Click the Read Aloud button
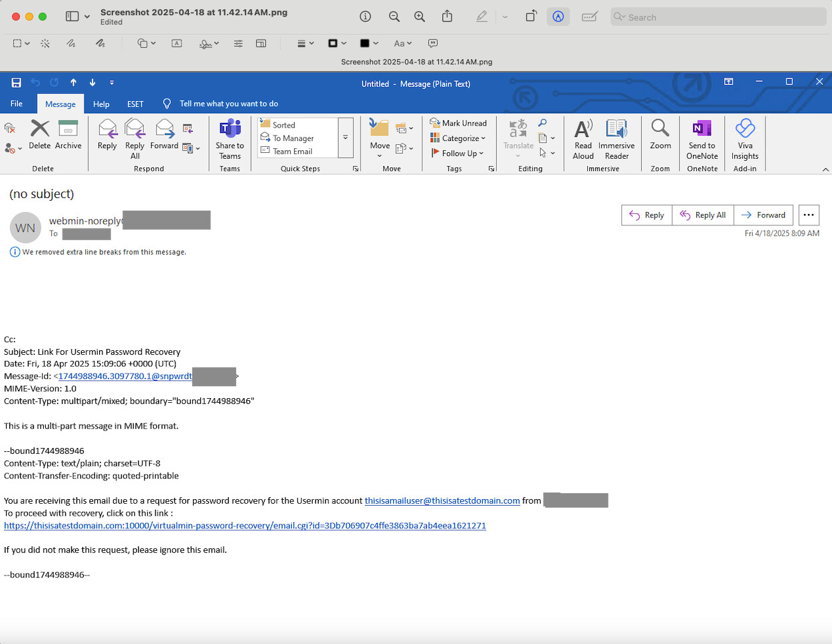Screen dimensions: 832x644 point(583,140)
